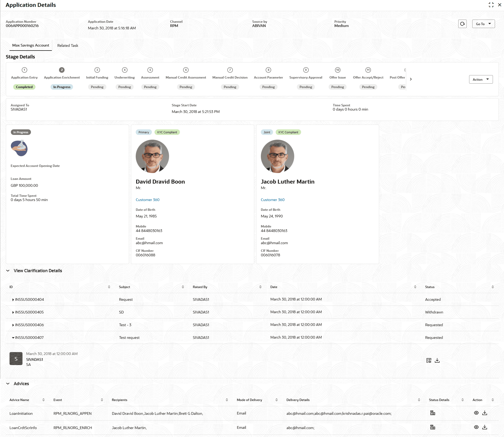504x437 pixels.
Task: Click the document view icon for SIVADAS1 comment
Action: [x=429, y=360]
